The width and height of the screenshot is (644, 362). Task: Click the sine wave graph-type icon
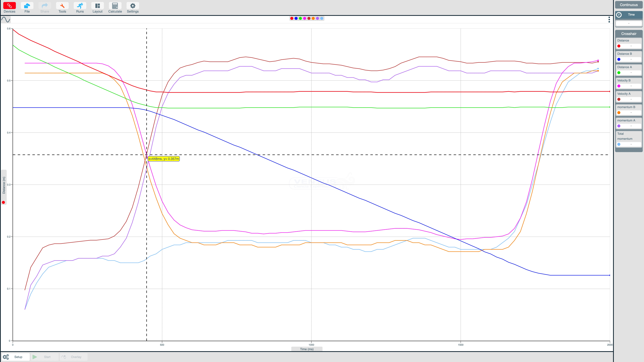point(6,19)
